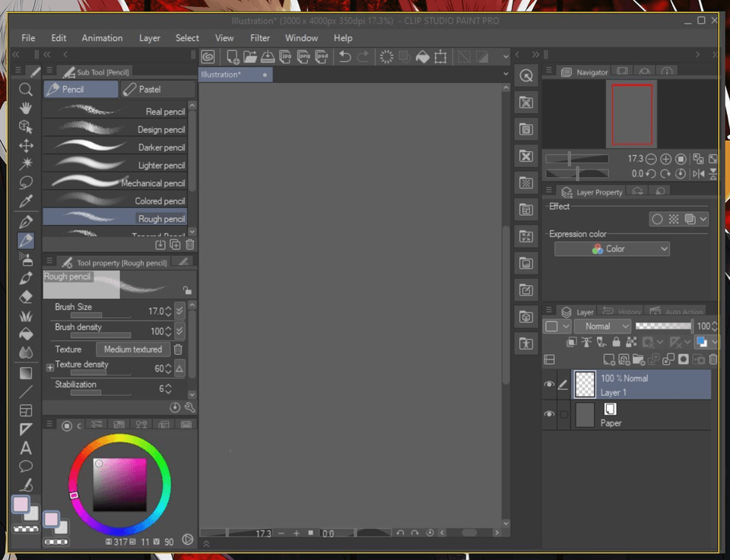
Task: Select the Eraser tool
Action: point(26,297)
